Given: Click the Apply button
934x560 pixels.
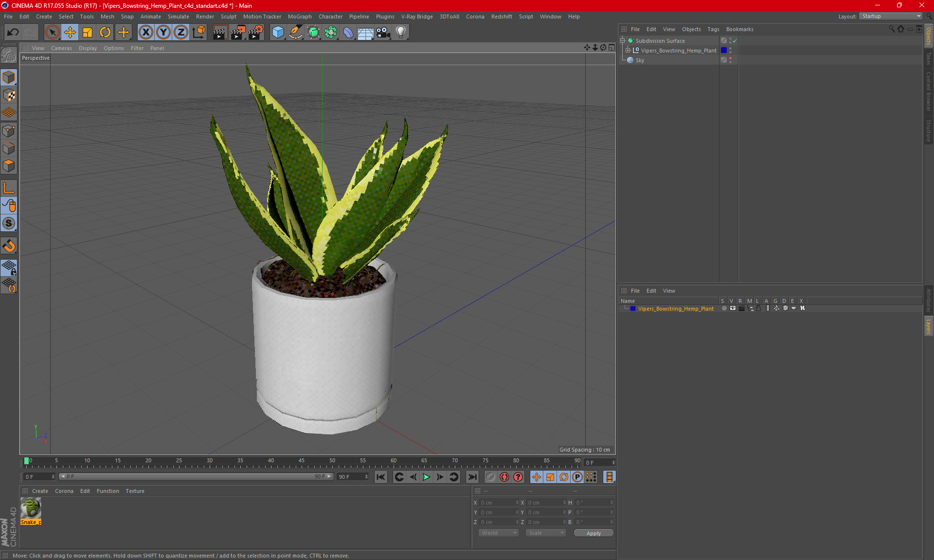Looking at the screenshot, I should 593,533.
